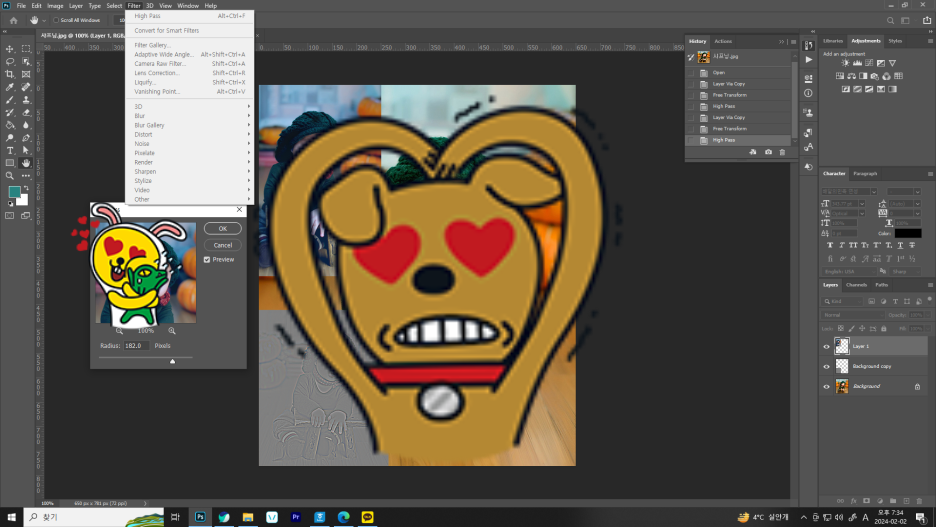
Task: Select the Eyedropper tool
Action: [10, 87]
